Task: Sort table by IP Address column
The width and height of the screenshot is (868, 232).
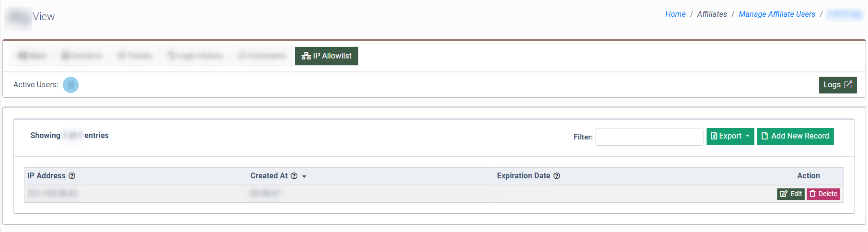Action: (46, 176)
